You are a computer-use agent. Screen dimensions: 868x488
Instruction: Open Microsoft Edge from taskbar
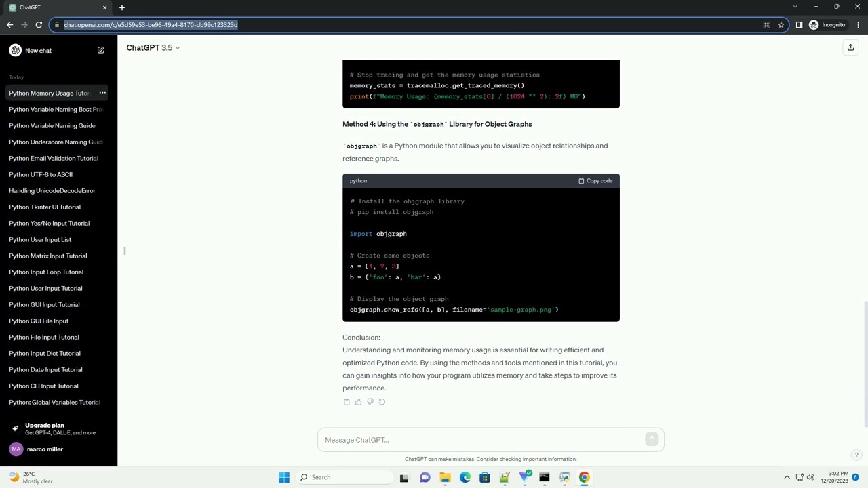pyautogui.click(x=465, y=477)
